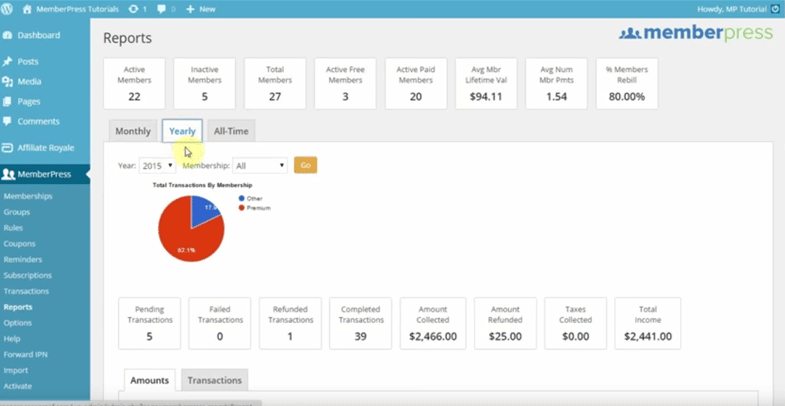Click the orange Go button
This screenshot has height=406, width=785.
tap(305, 165)
